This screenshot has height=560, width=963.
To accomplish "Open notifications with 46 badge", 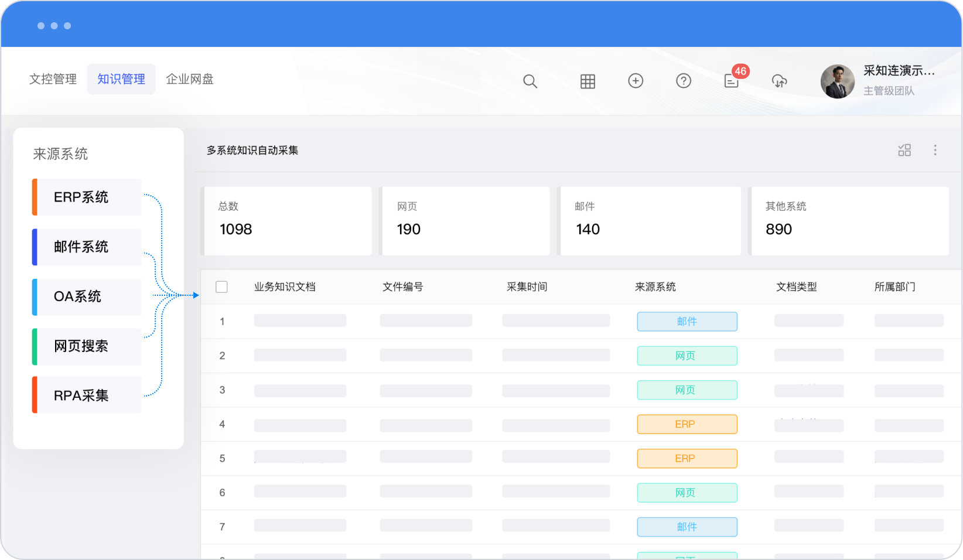I will coord(732,81).
